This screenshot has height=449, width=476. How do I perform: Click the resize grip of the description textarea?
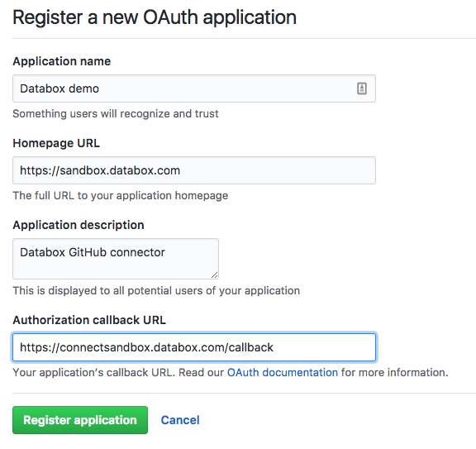(x=215, y=275)
